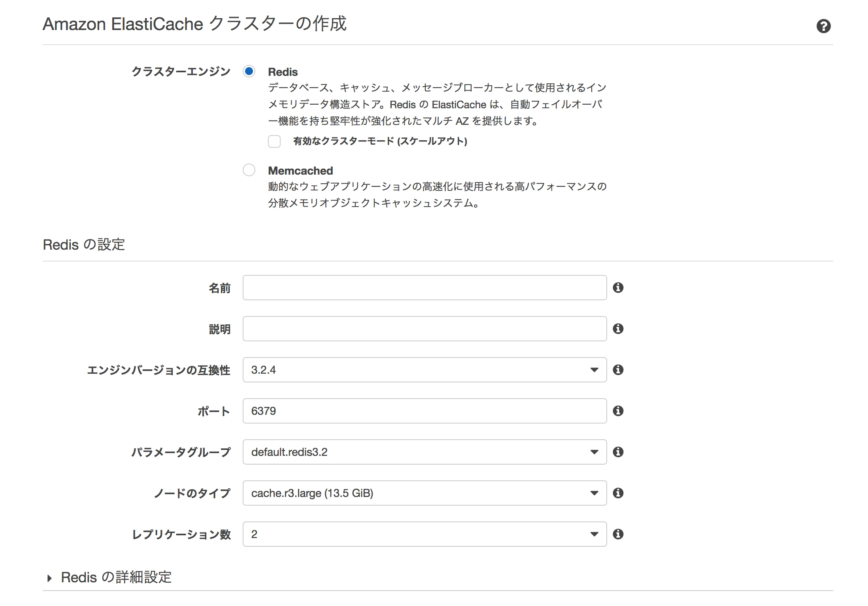Click the パラメータグループ label
Screen dimensions: 868x606
click(181, 452)
